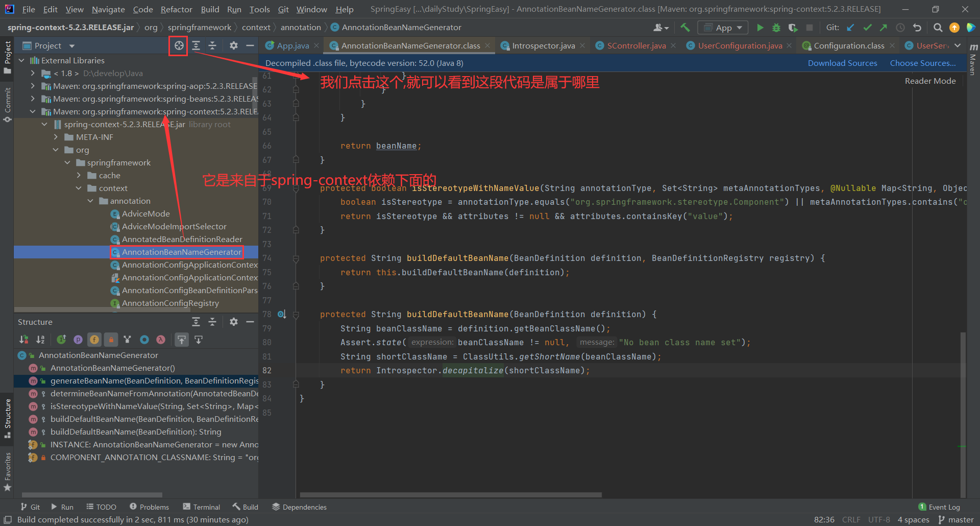Toggle Autoscroll from Source in Structure
The width and height of the screenshot is (980, 526).
tap(199, 340)
